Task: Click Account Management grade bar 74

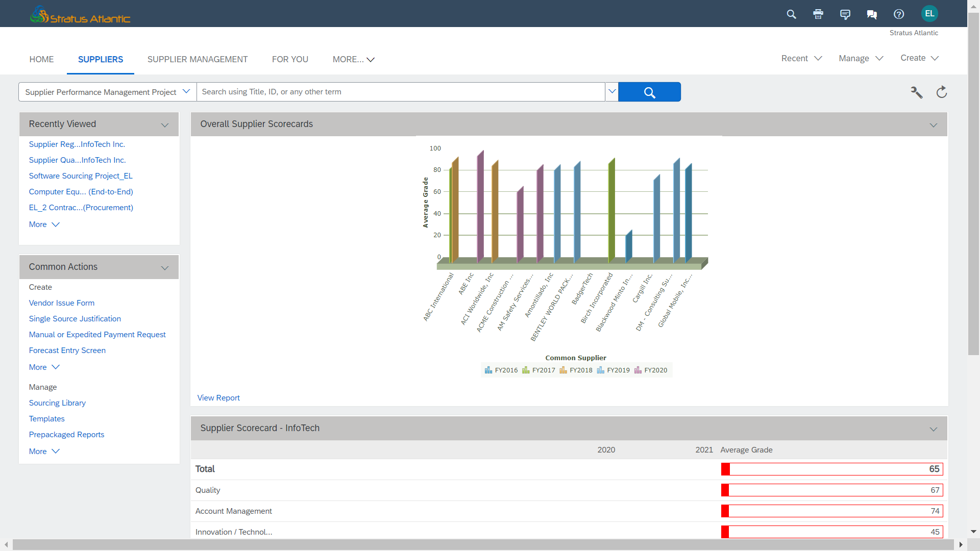Action: click(x=832, y=511)
